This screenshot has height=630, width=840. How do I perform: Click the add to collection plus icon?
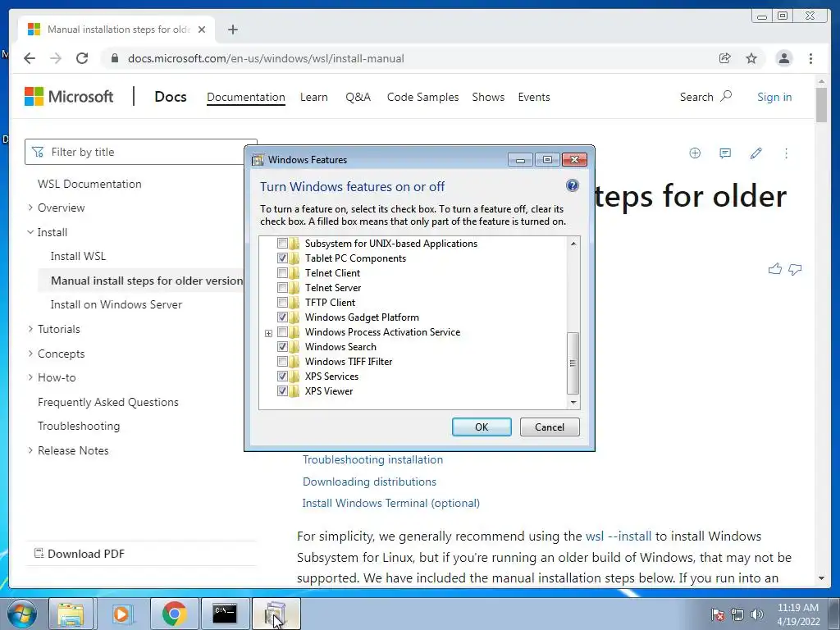(x=695, y=153)
